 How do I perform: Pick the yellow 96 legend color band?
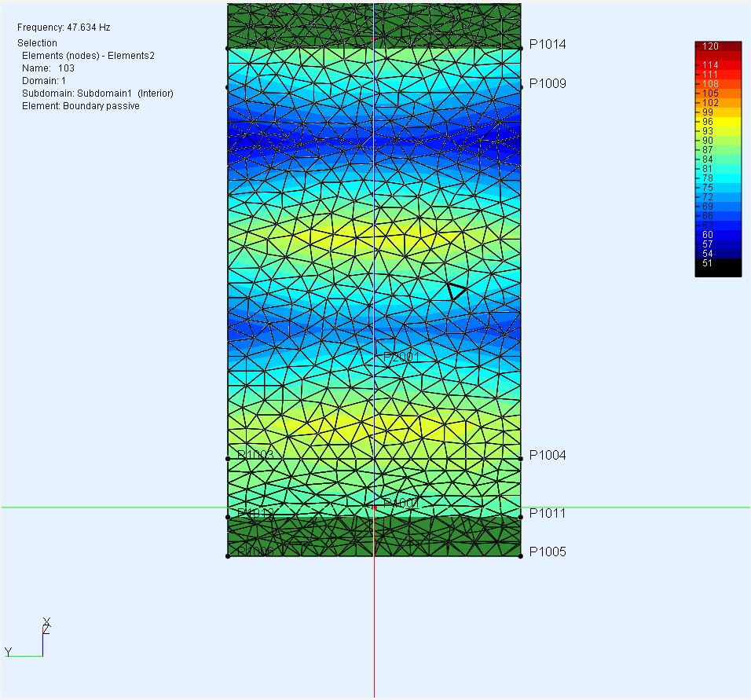pyautogui.click(x=718, y=122)
